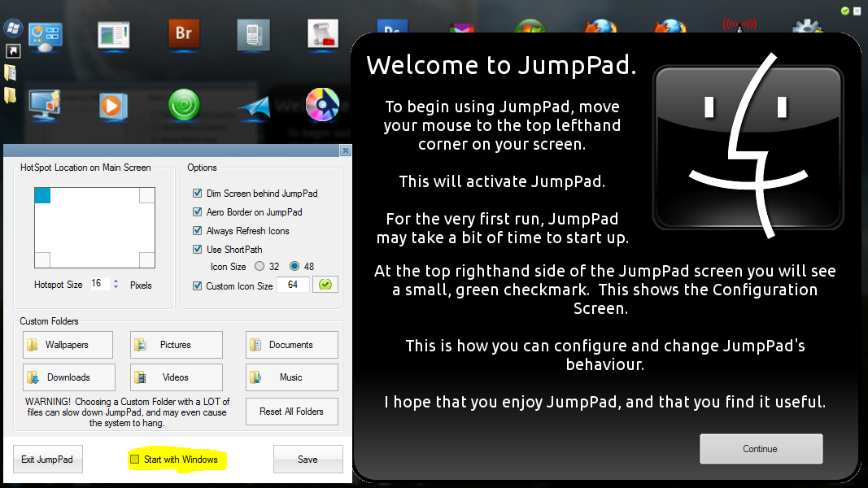Click the small white X beside green checkmark
The image size is (868, 488).
pyautogui.click(x=857, y=11)
